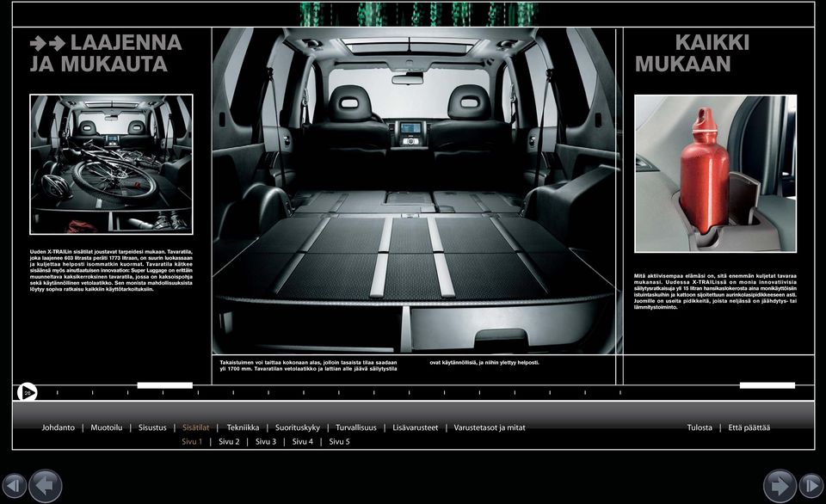Click the round play marker numbered 26
The image size is (826, 504).
[x=27, y=392]
